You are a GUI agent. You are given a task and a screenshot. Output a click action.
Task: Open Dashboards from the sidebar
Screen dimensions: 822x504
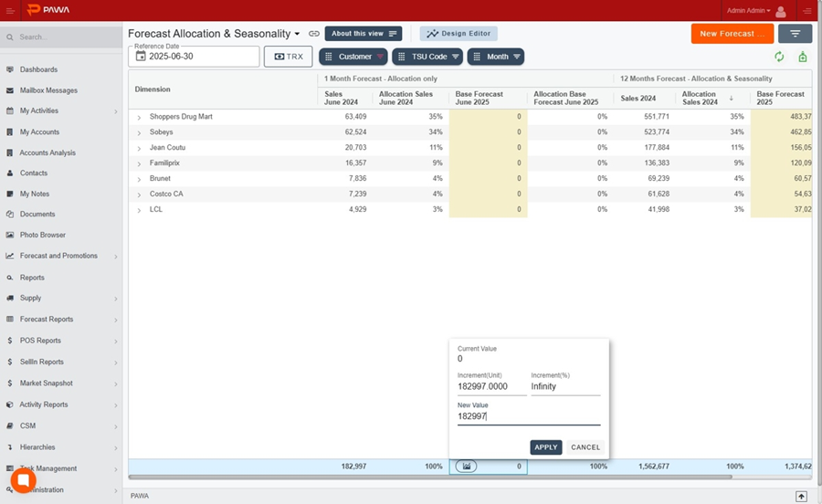pos(38,69)
